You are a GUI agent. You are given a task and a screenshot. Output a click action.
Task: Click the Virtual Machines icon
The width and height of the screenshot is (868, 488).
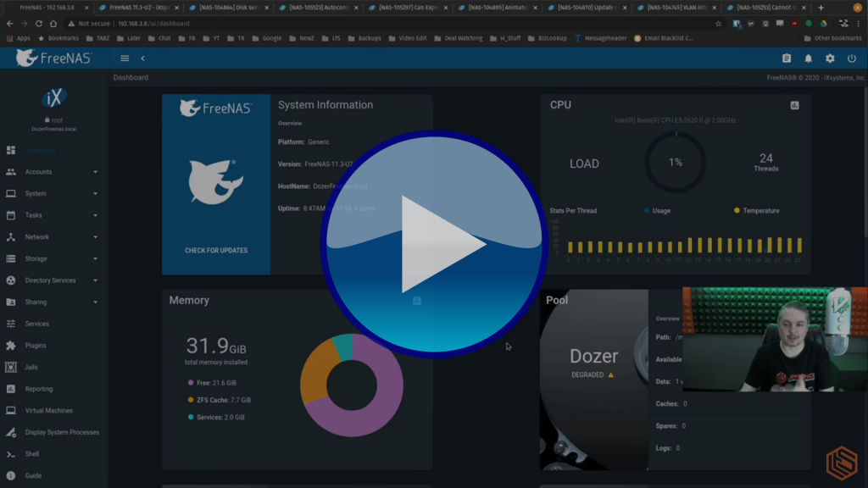coord(11,411)
